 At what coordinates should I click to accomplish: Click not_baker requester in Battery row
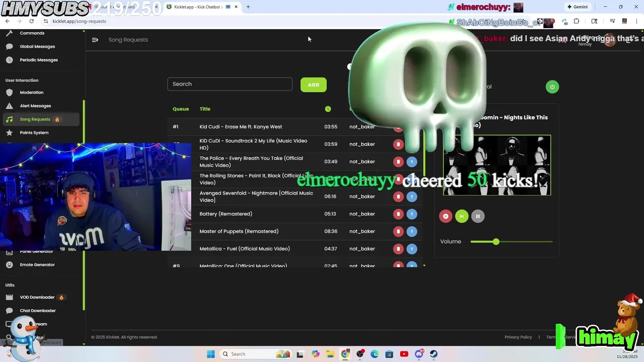[362, 214]
